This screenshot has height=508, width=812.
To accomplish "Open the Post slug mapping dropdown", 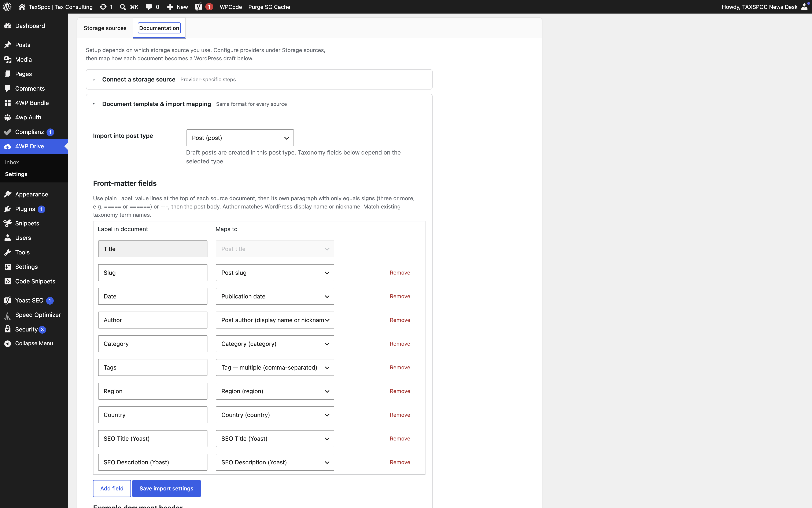I will pos(275,272).
